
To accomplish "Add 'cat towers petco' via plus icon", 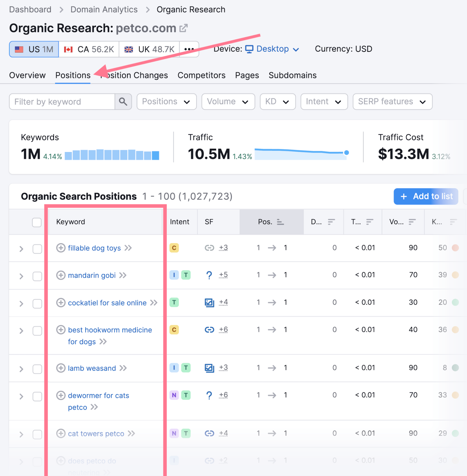I will point(61,433).
